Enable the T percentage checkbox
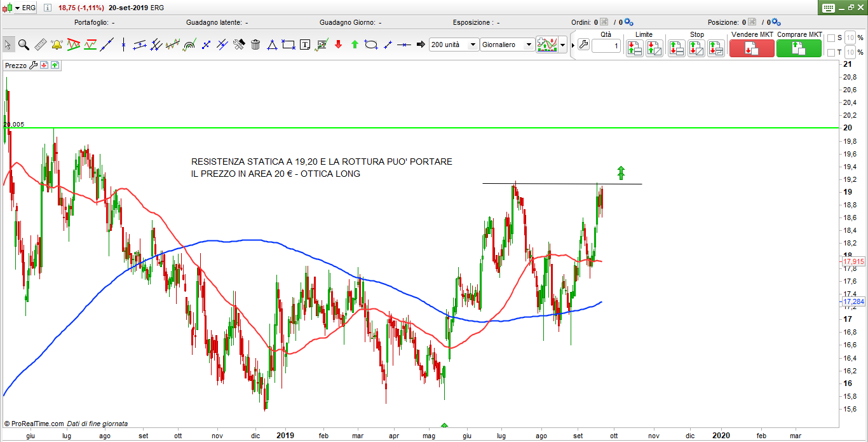The height and width of the screenshot is (442, 868). tap(830, 52)
